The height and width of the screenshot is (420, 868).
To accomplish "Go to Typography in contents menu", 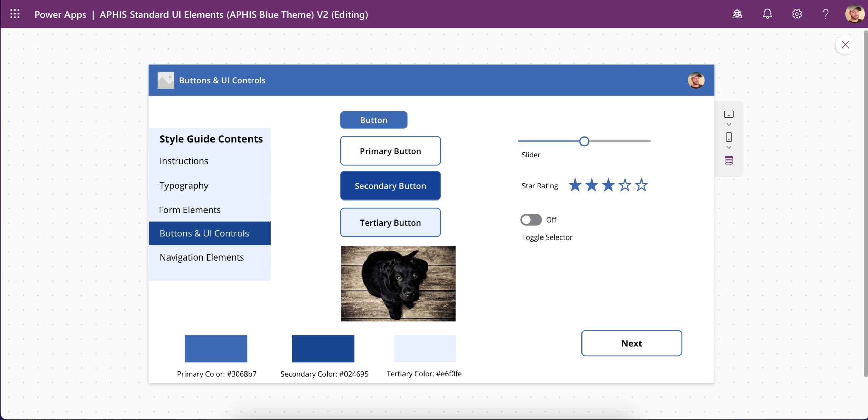I will (x=184, y=186).
